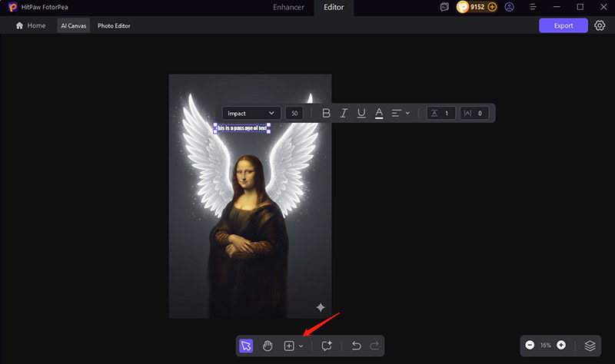
Task: Toggle underline text formatting
Action: pyautogui.click(x=361, y=113)
